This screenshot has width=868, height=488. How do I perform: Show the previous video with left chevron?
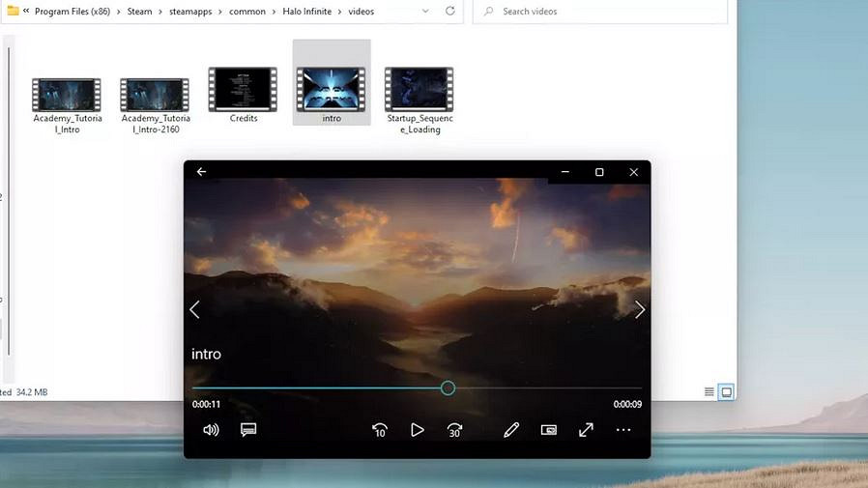[x=194, y=309]
